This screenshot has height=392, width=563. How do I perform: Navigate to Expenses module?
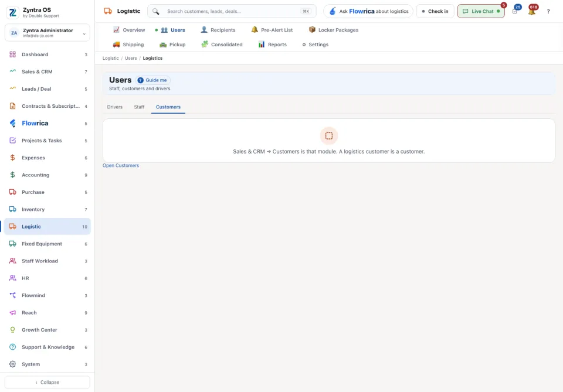[48, 158]
